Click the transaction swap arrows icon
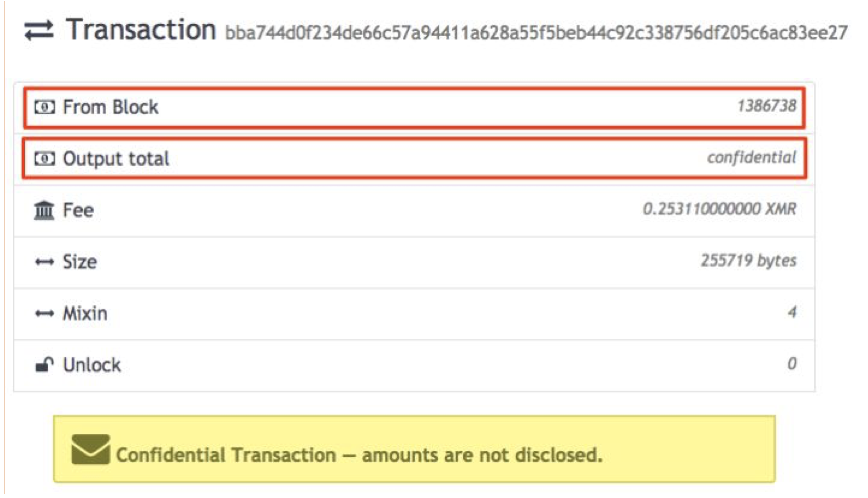868x498 pixels. click(39, 31)
